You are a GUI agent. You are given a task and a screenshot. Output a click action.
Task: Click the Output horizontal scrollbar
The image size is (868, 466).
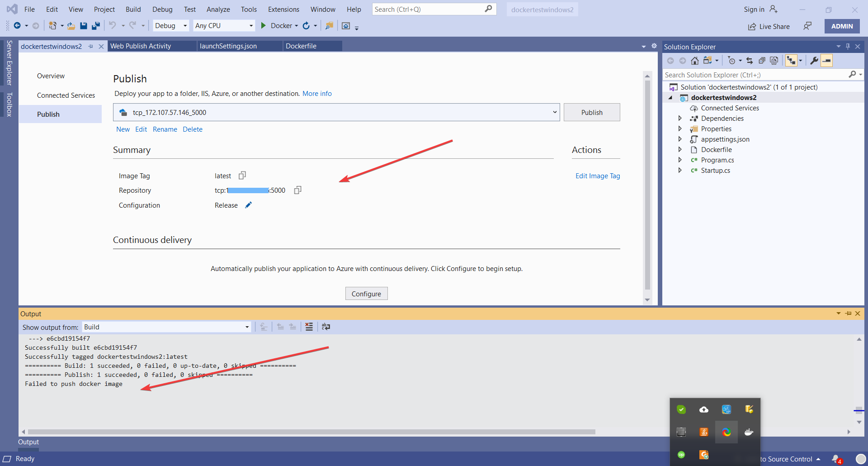click(x=311, y=432)
